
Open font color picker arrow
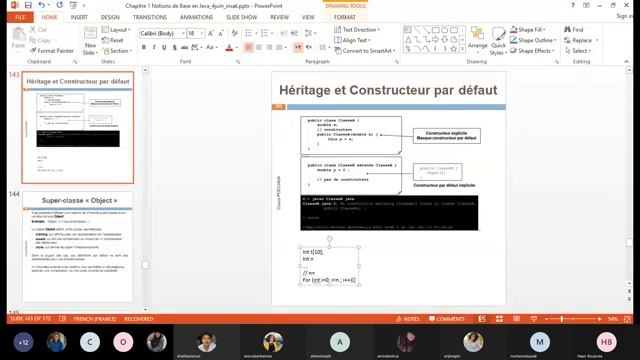point(237,48)
